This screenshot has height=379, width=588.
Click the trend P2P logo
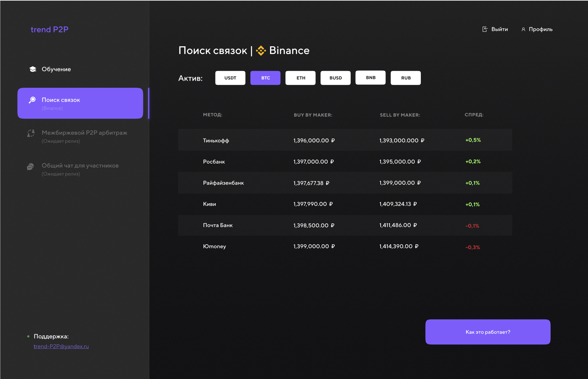click(x=50, y=30)
